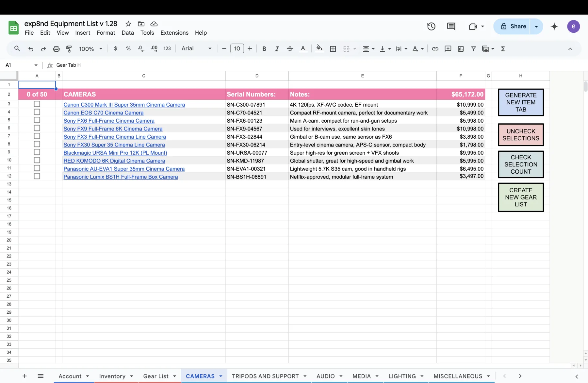Select the paint format roller icon
Screen dimensions: 588x383
pos(69,49)
